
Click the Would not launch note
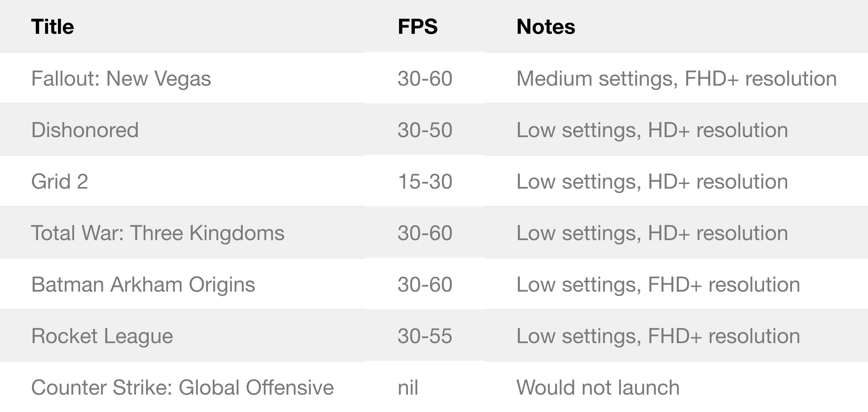tap(598, 387)
